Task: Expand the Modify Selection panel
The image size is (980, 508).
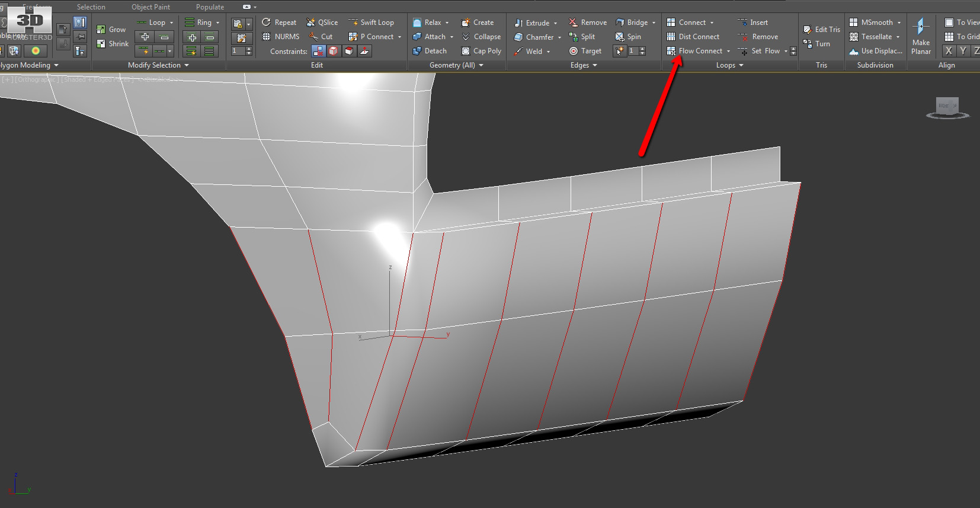Action: tap(158, 65)
